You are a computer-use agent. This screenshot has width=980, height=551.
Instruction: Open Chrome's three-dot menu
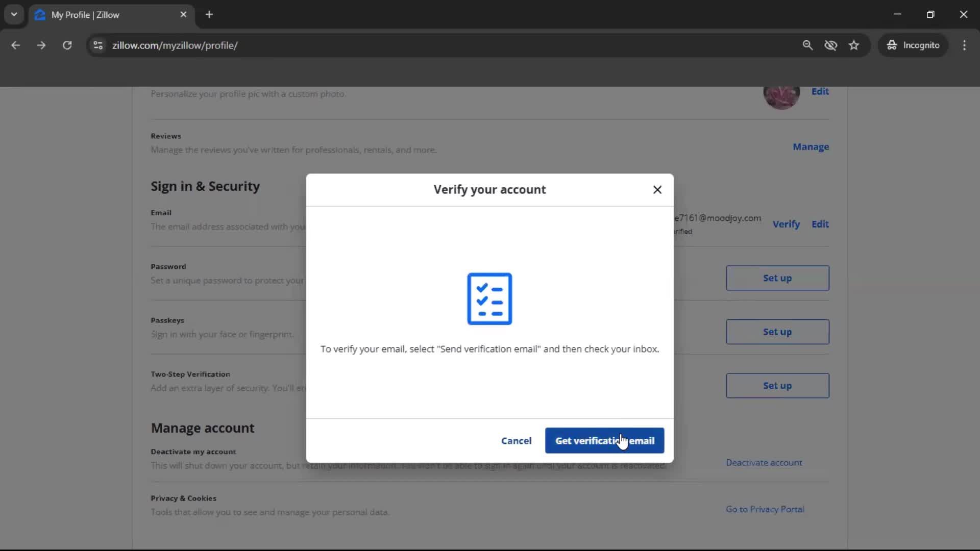click(x=965, y=45)
